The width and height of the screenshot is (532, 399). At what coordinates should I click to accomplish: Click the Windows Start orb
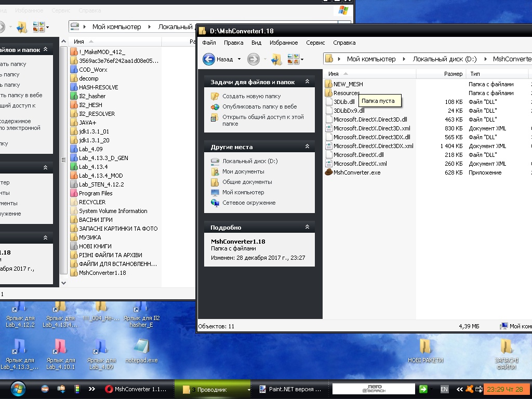[18, 389]
